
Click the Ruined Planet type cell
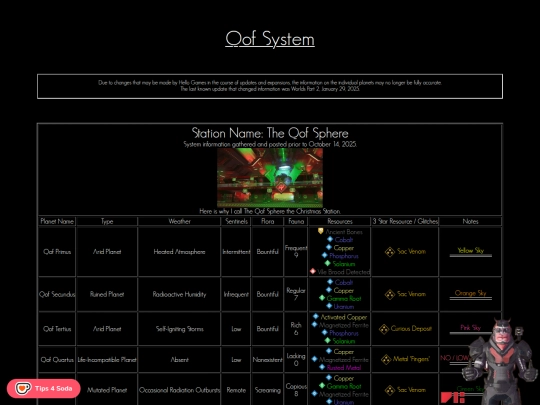point(107,294)
